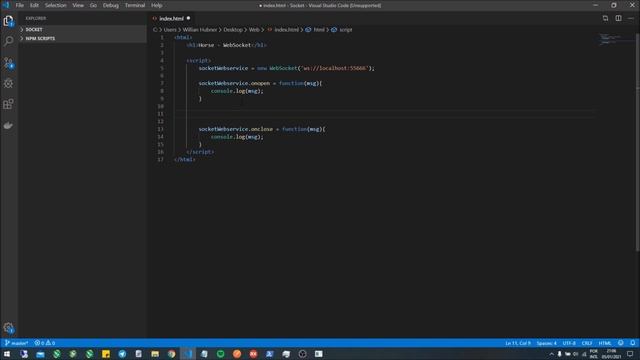Image resolution: width=640 pixels, height=360 pixels.
Task: Click the unsaved dot on index.html tab
Action: [188, 18]
